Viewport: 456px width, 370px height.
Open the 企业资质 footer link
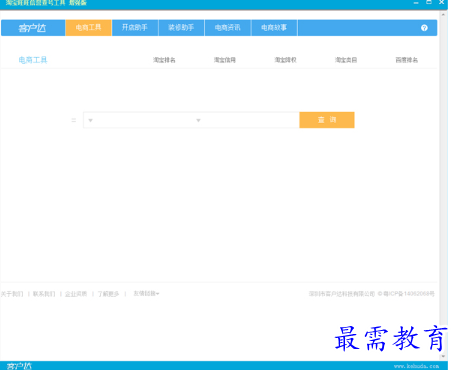(76, 294)
